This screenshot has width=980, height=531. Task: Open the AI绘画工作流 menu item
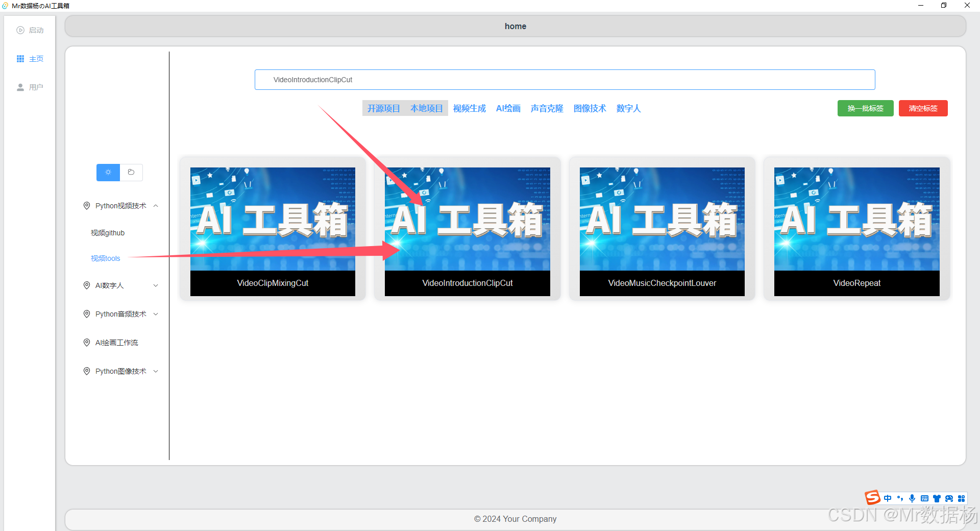[x=117, y=343]
